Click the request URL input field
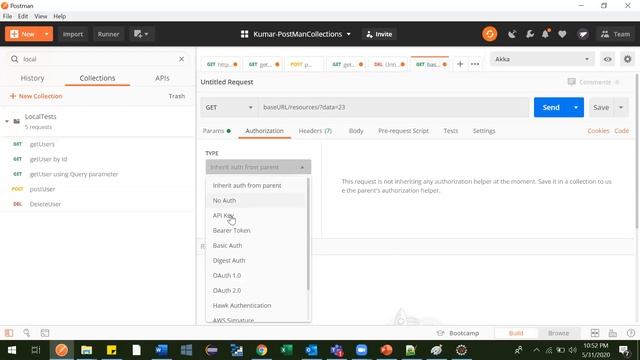Viewport: 640px width, 360px height. (393, 107)
